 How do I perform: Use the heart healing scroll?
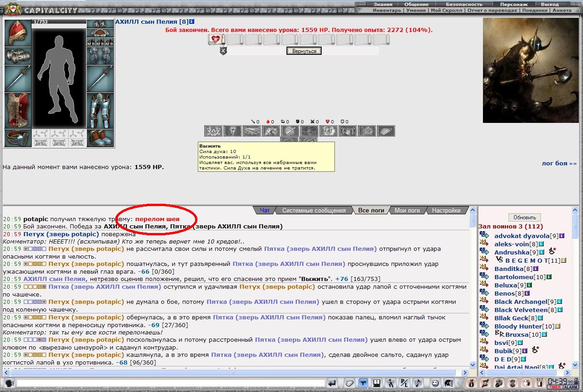pos(216,39)
